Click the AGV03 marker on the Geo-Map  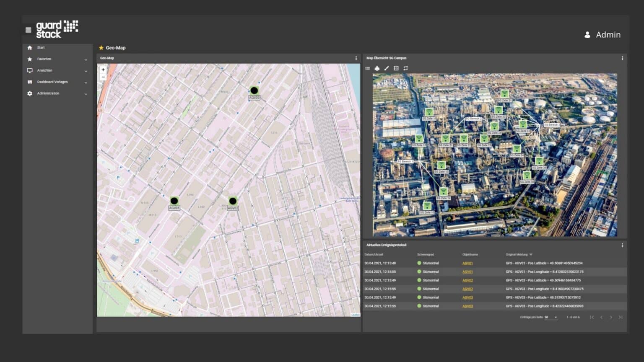tap(254, 90)
